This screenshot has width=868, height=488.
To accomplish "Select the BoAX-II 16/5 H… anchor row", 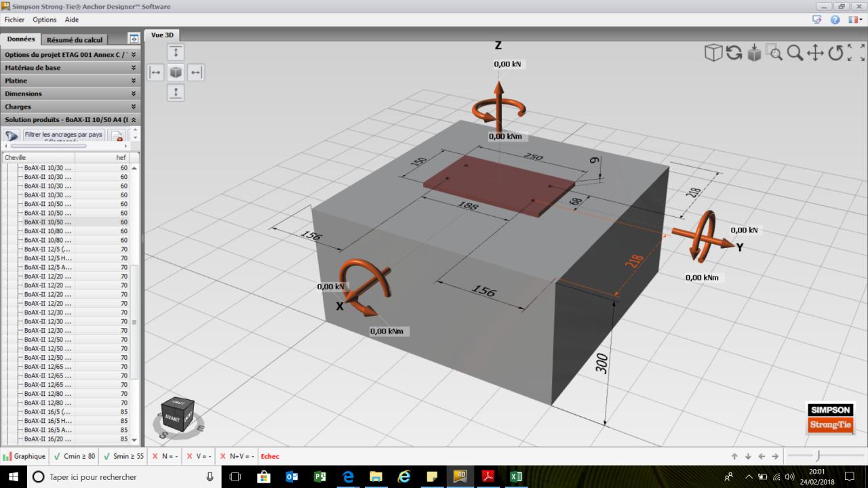I will [65, 421].
